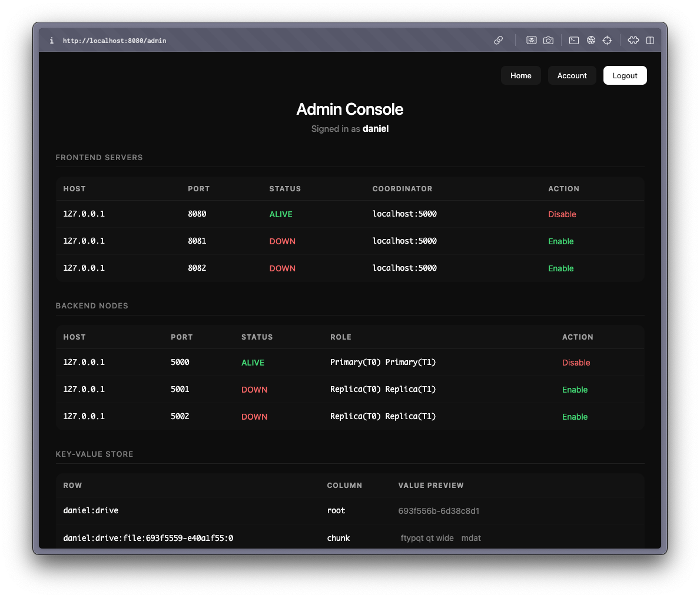
Task: Copy the page link using the link icon
Action: pos(498,40)
